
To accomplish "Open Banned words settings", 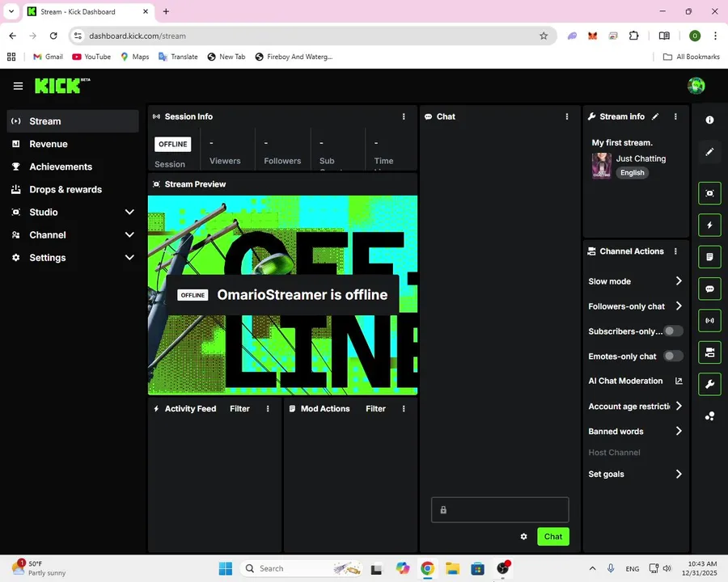I will pyautogui.click(x=635, y=431).
